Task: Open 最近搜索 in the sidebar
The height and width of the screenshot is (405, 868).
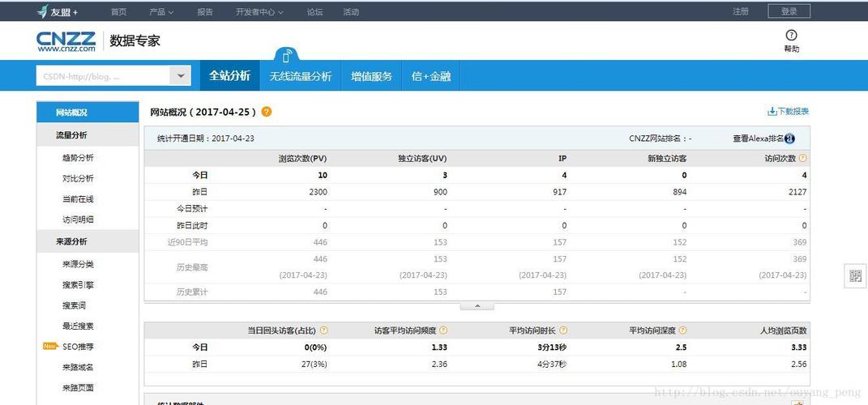Action: click(x=78, y=326)
